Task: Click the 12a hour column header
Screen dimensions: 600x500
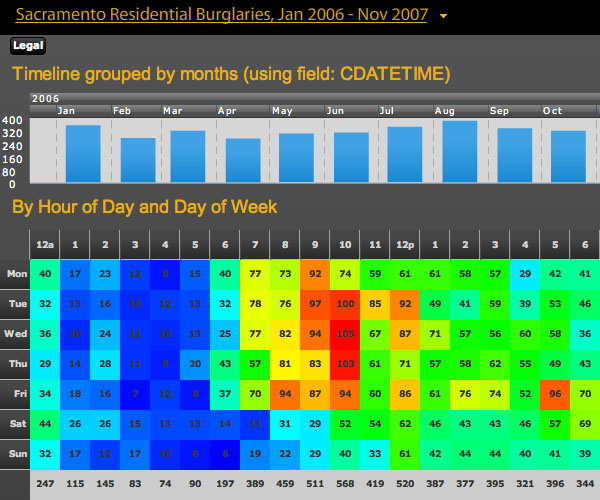Action: click(45, 244)
